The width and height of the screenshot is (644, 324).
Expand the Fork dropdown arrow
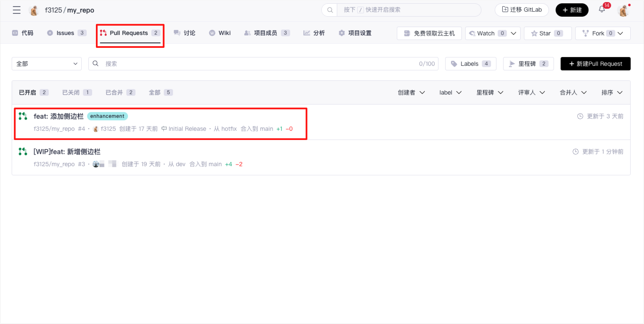(621, 33)
